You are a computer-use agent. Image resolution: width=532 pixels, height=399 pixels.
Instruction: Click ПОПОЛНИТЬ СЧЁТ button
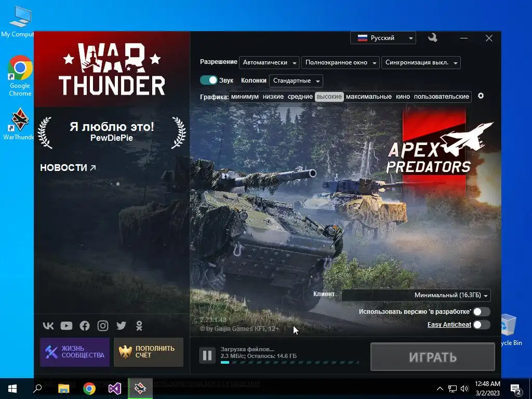pos(149,352)
